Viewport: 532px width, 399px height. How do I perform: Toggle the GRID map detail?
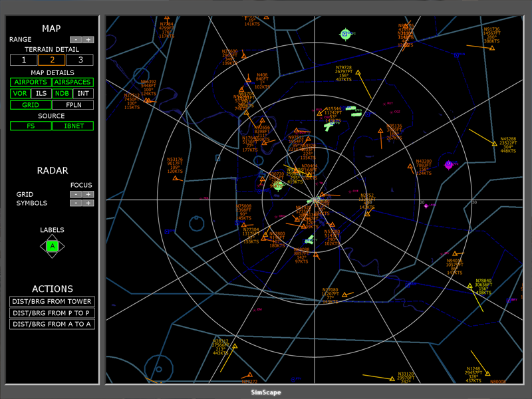[31, 105]
